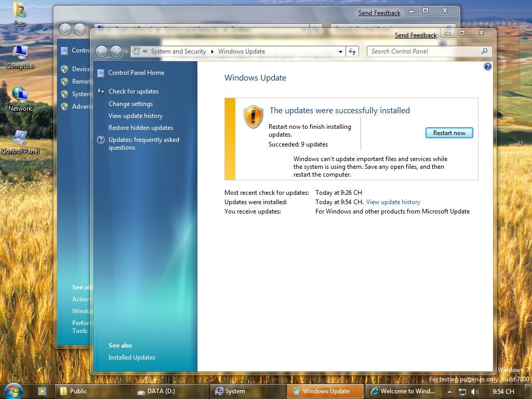The width and height of the screenshot is (532, 399).
Task: Expand the address bar history dropdown arrow
Action: click(x=340, y=51)
